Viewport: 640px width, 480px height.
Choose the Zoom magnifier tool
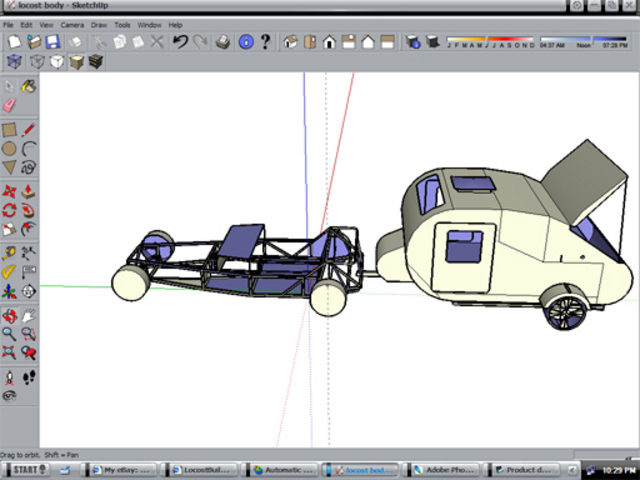[9, 334]
